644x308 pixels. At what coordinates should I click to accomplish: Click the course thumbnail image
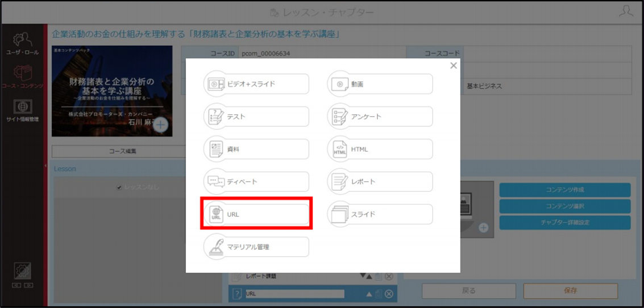point(112,91)
